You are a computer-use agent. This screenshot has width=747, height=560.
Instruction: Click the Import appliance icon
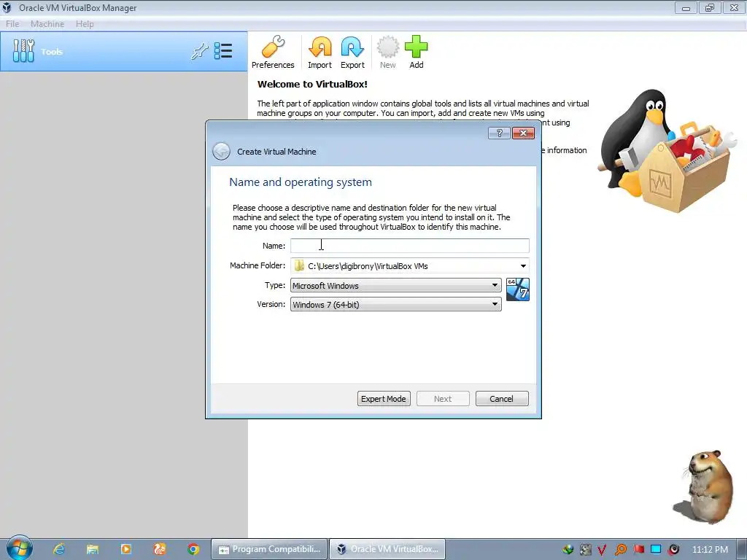pyautogui.click(x=320, y=52)
